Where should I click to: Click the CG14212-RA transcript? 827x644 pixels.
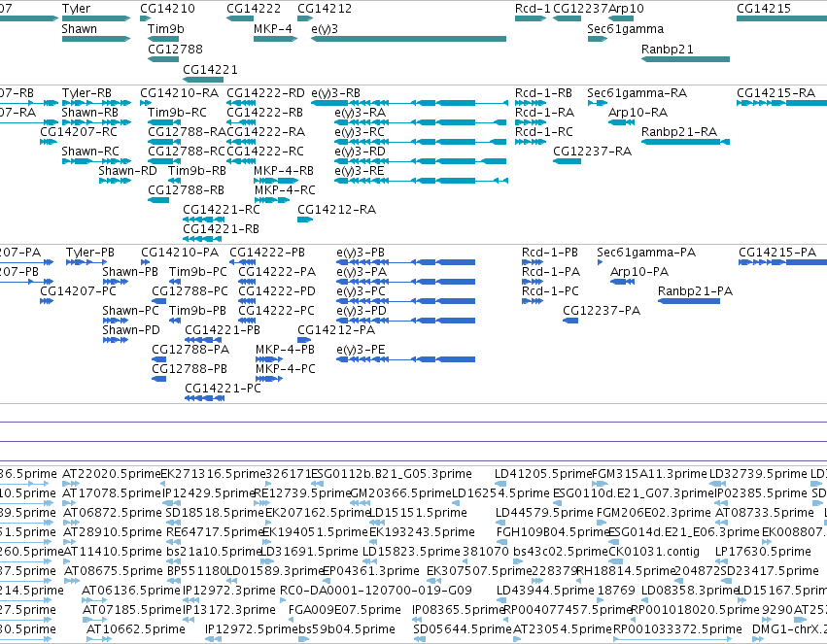[305, 220]
